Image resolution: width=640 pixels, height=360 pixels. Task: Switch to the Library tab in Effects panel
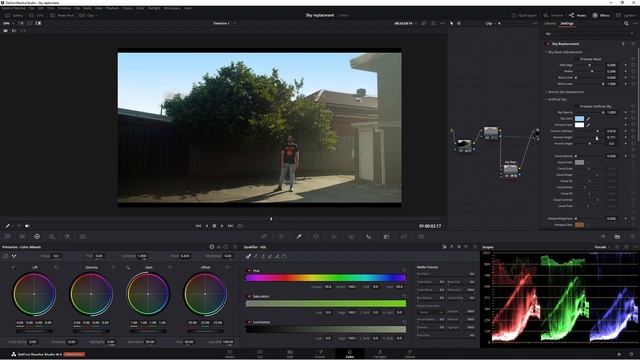(550, 24)
